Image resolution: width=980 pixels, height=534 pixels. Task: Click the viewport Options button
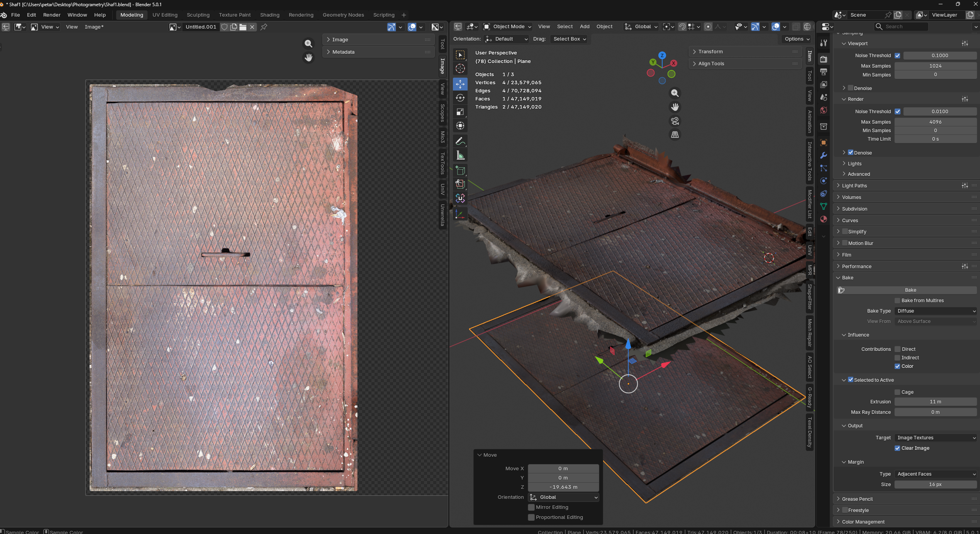(797, 39)
